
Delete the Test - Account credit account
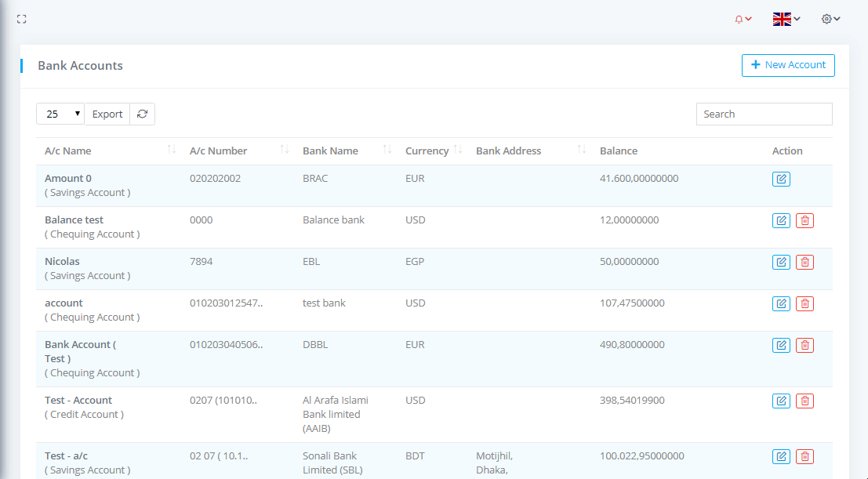804,401
